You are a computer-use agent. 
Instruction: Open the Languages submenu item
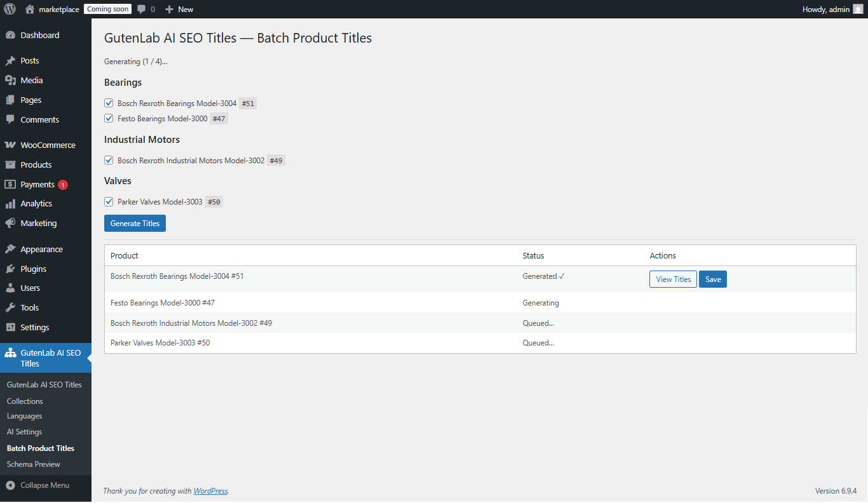click(x=25, y=416)
